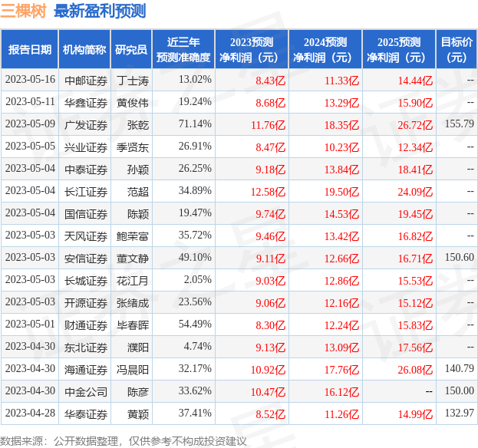Click the 2023预测净利润 column header
Viewport: 478px width, 448px height.
[x=252, y=50]
